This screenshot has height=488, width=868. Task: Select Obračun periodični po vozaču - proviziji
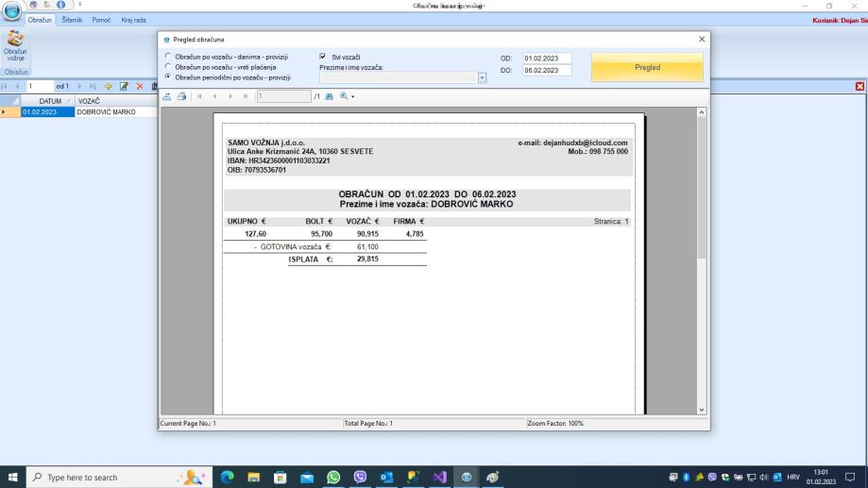(x=168, y=76)
